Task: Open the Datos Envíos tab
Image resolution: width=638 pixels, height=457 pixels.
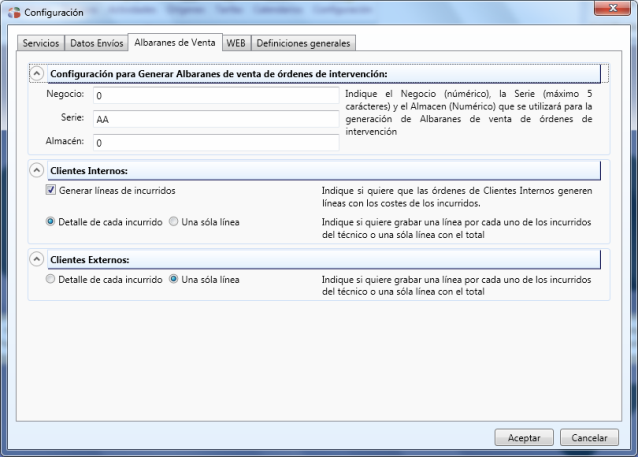Action: coord(98,44)
